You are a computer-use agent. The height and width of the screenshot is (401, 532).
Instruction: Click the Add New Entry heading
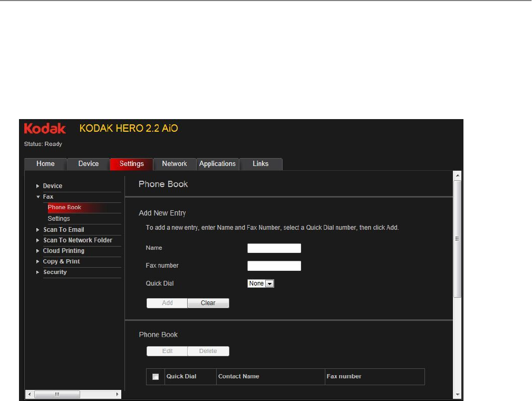162,213
